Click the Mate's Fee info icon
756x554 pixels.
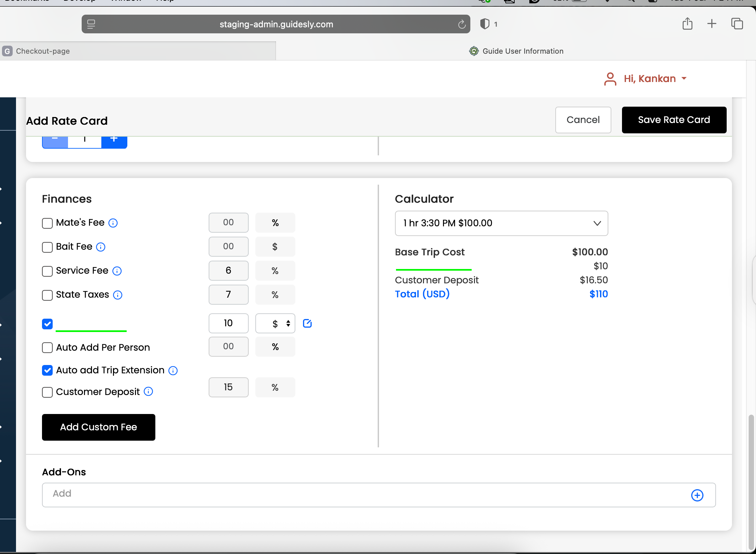(113, 223)
